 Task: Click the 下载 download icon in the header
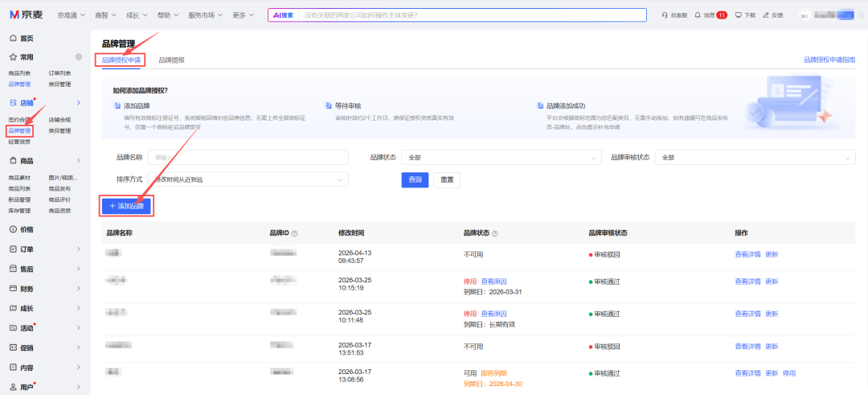(738, 15)
